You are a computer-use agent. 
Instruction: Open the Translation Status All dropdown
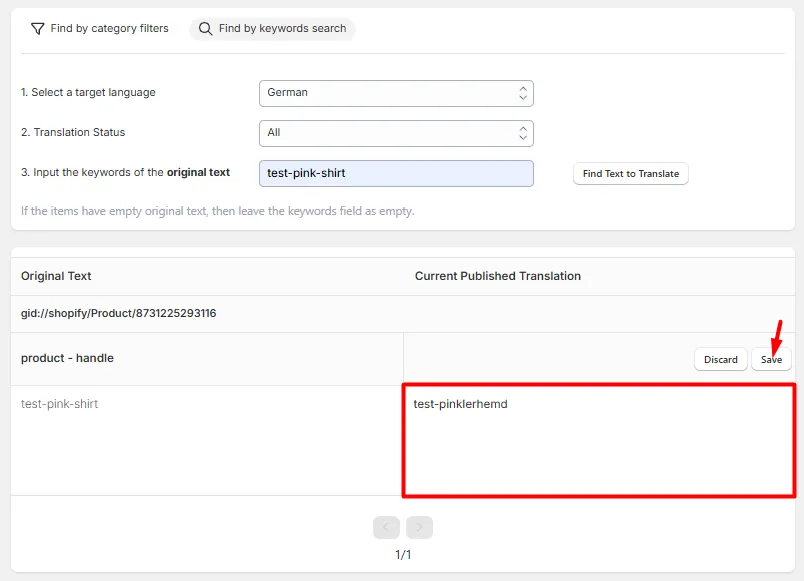(396, 133)
